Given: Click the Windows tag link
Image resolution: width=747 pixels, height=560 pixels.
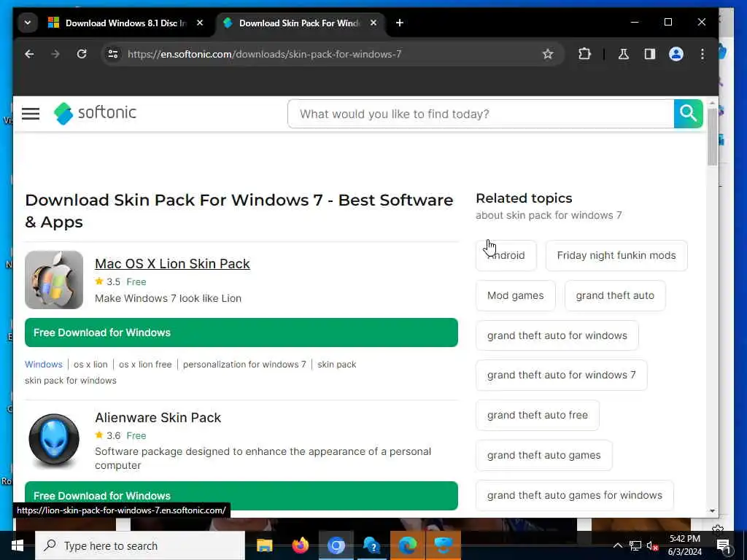Looking at the screenshot, I should 43,365.
